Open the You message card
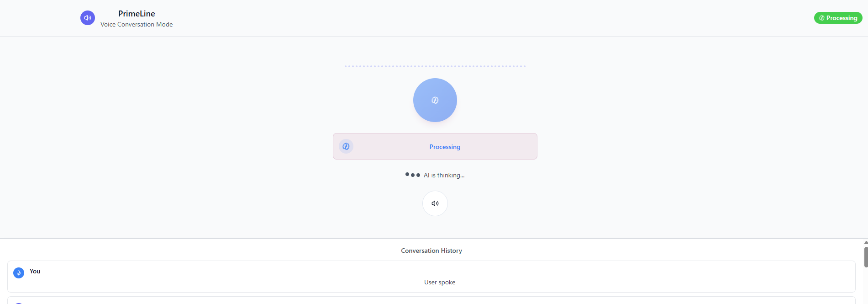868x304 pixels. [x=431, y=277]
